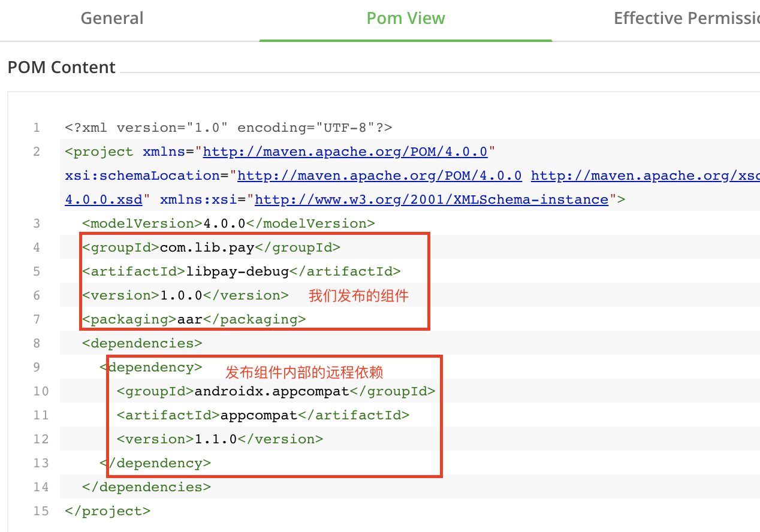Click the com.lib.pay groupId value
The height and width of the screenshot is (532, 760).
[207, 247]
